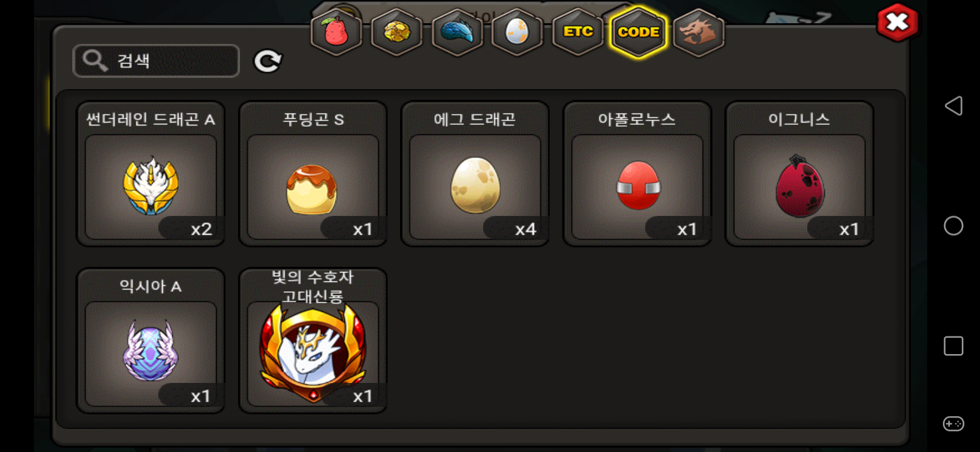Switch to the gold nugget tab
The width and height of the screenshot is (980, 452).
[397, 33]
